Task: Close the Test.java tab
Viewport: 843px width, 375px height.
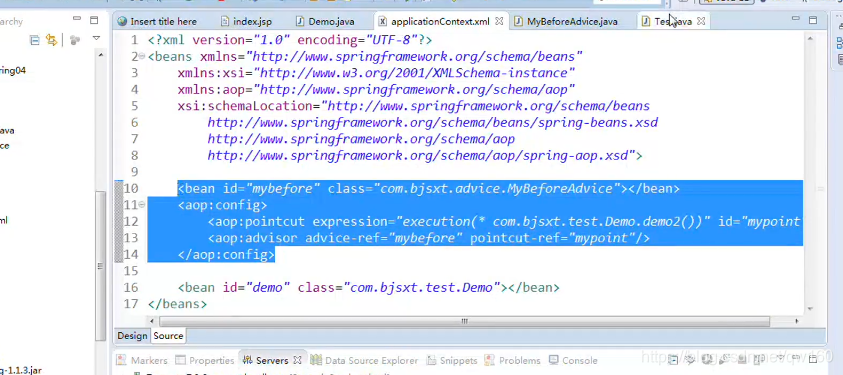Action: [701, 21]
